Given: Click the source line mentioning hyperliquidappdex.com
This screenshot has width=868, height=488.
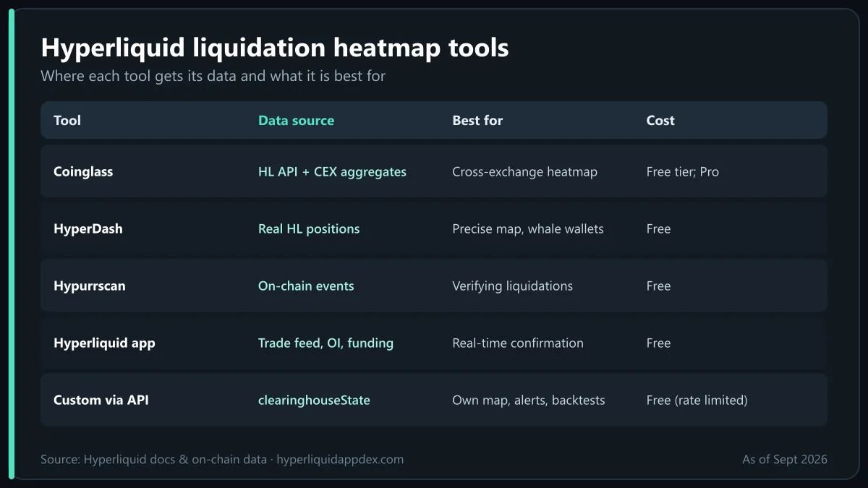Looking at the screenshot, I should [x=222, y=460].
